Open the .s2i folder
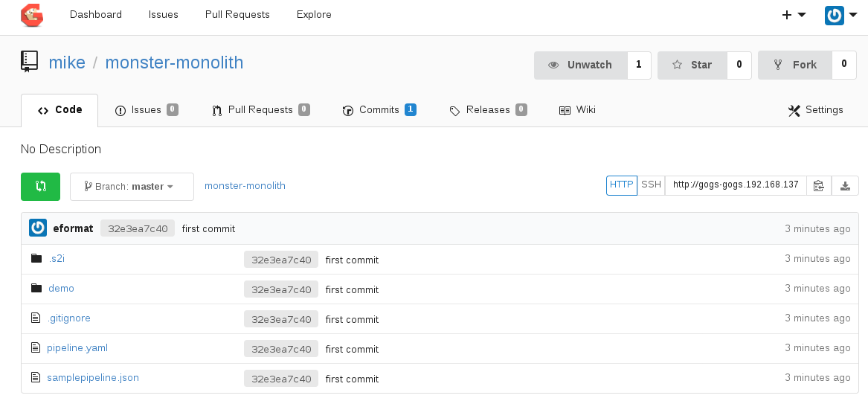This screenshot has height=401, width=868. pos(57,258)
